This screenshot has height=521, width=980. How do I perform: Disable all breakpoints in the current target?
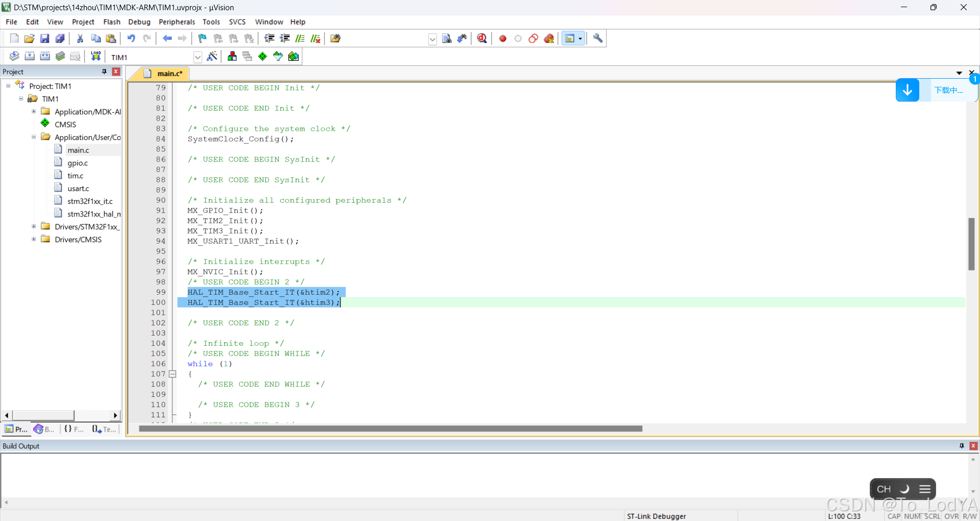[x=533, y=38]
